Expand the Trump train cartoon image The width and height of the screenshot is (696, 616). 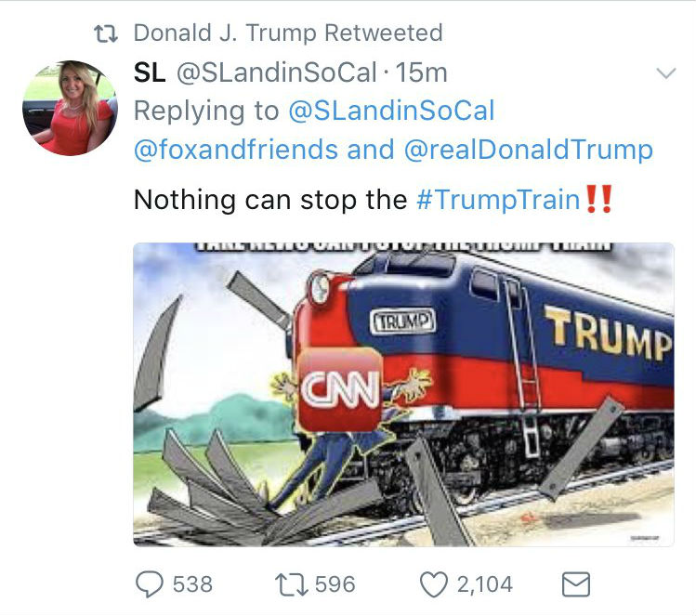[x=403, y=394]
